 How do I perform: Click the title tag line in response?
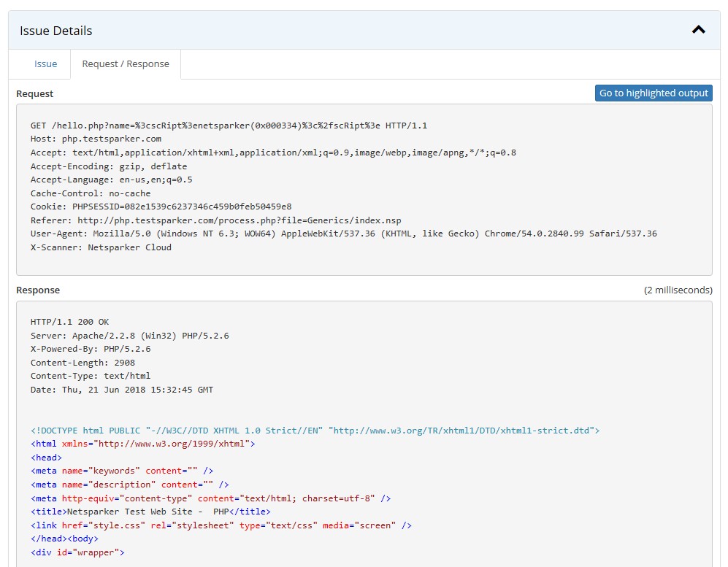click(x=150, y=512)
